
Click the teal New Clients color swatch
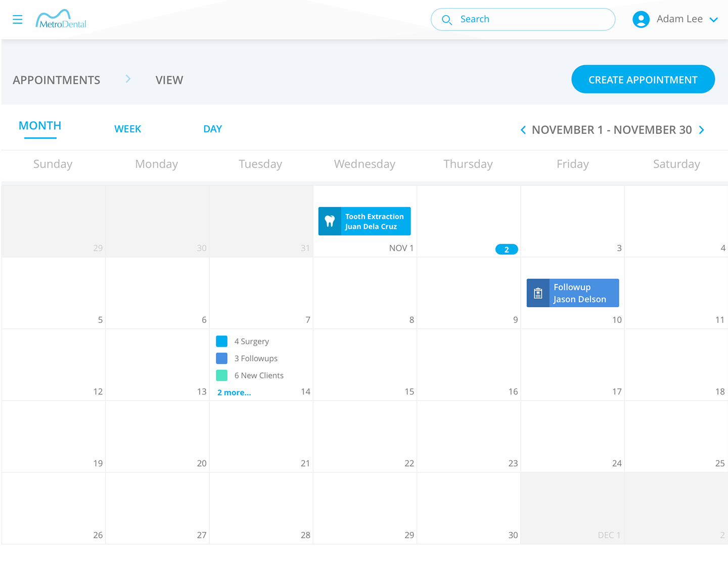tap(221, 375)
